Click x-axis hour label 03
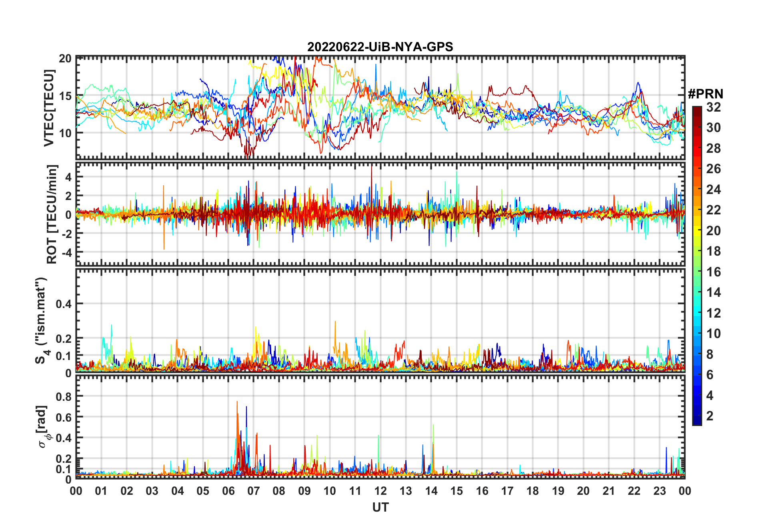The image size is (761, 532). [x=152, y=491]
